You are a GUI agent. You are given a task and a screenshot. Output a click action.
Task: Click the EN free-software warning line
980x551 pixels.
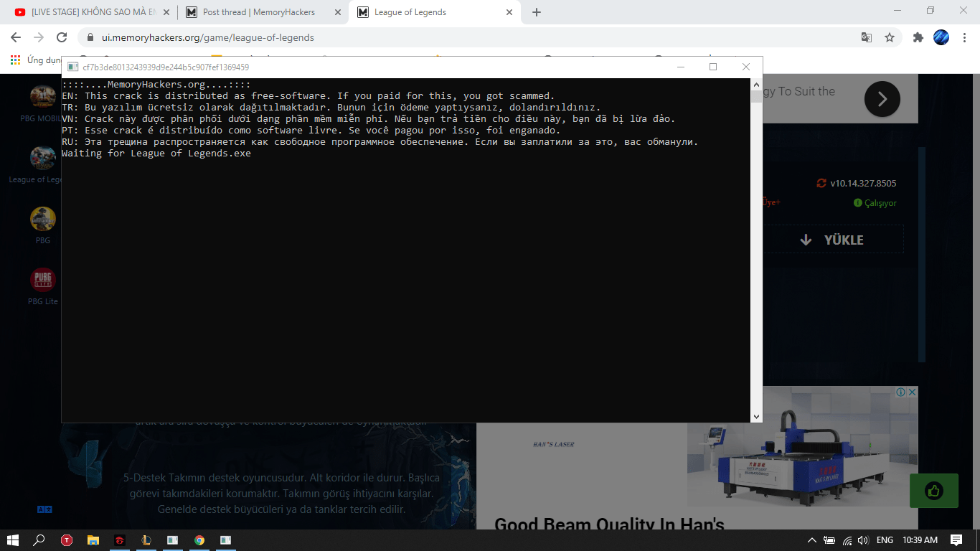click(x=308, y=95)
